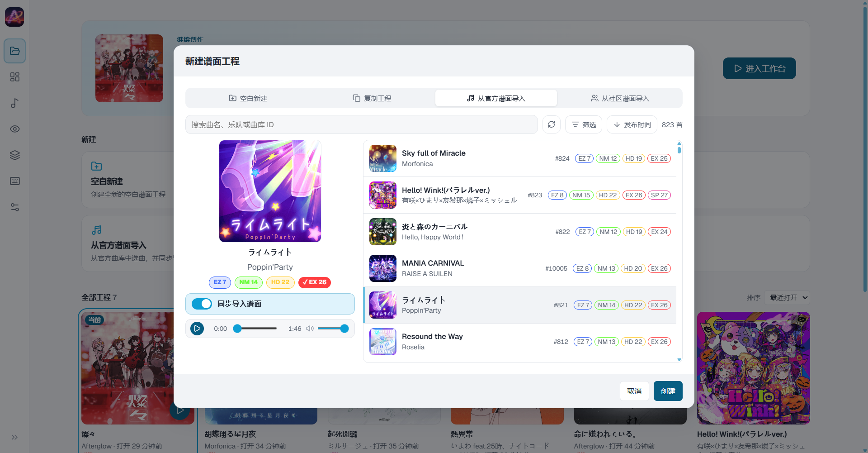Select the EX 26 difficulty chip in preview
This screenshot has width=868, height=453.
pos(315,282)
